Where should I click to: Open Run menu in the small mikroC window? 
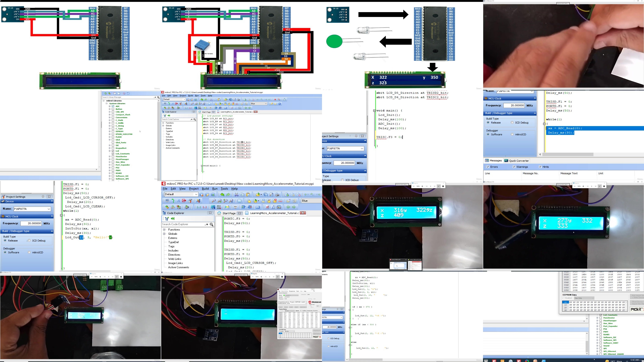[197, 96]
